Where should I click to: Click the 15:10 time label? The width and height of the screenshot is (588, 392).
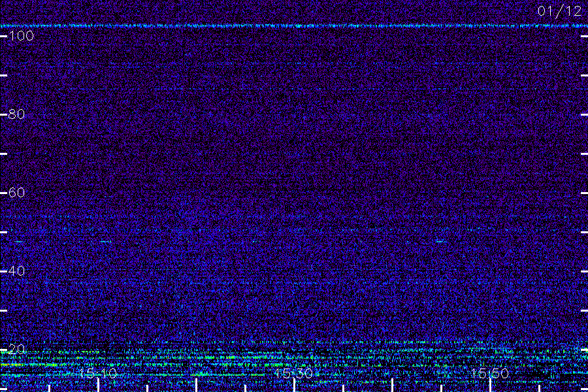[x=98, y=373]
